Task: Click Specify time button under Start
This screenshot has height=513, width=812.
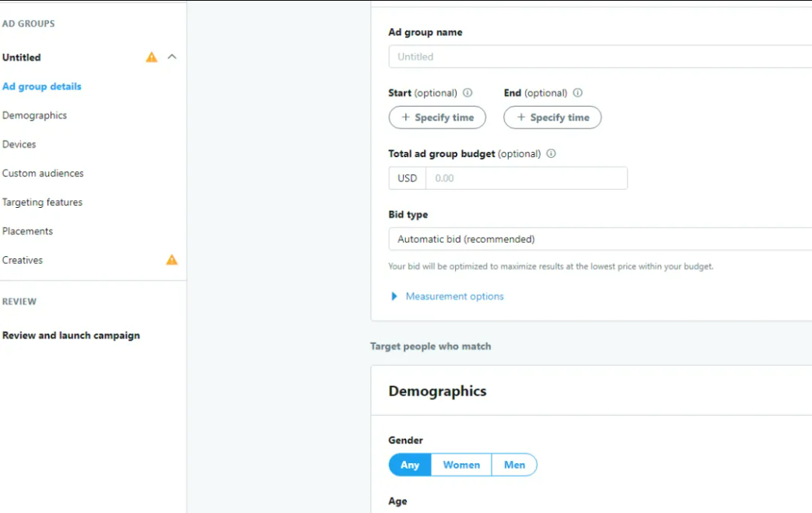Action: (438, 117)
